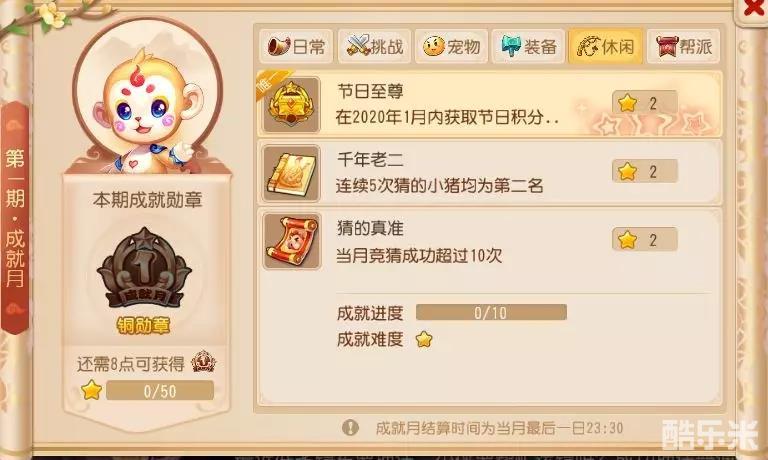Switch to the 挑战 challenge tab

click(375, 47)
